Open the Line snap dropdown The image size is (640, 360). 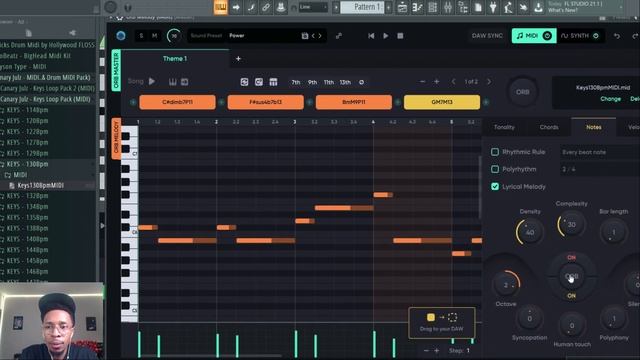pos(313,7)
